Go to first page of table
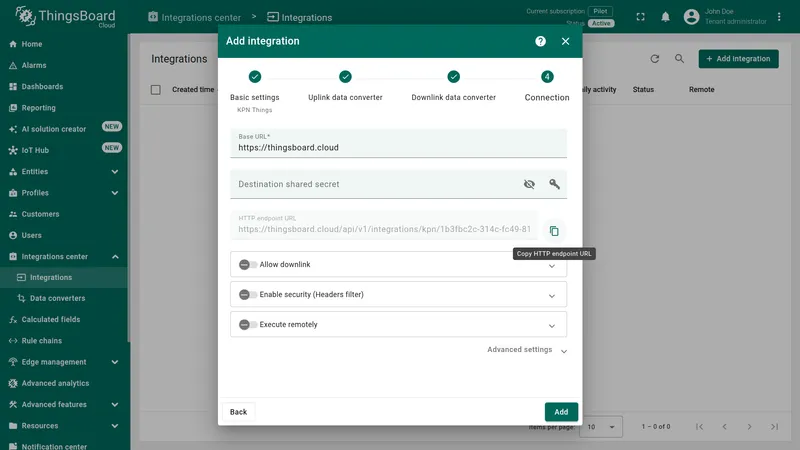 (699, 427)
